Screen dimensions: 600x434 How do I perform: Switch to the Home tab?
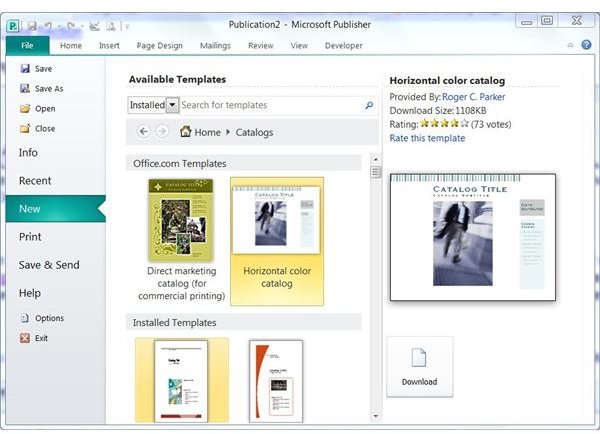tap(71, 46)
